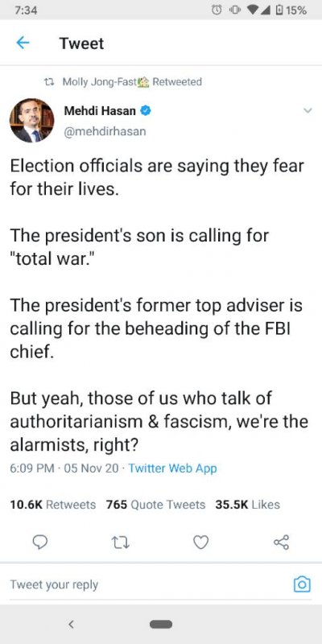Open the @mehdirhasan handle
The width and height of the screenshot is (322, 644).
[105, 132]
